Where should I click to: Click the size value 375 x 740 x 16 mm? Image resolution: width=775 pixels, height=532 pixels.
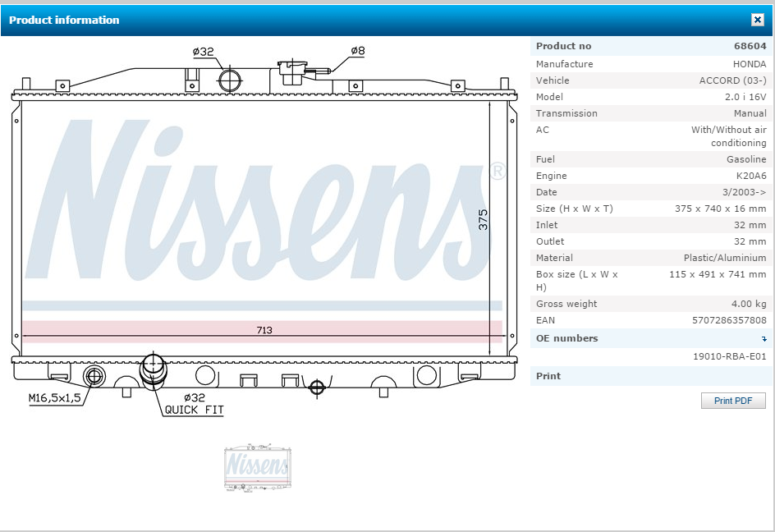721,209
